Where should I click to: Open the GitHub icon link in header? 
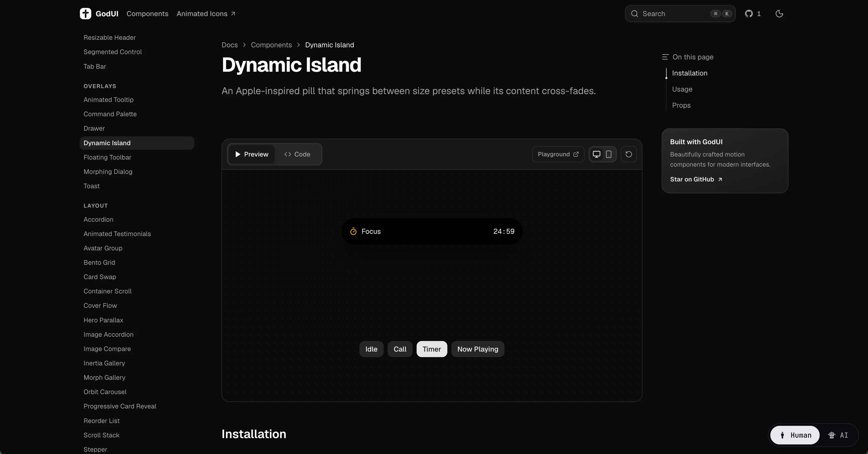(x=749, y=14)
